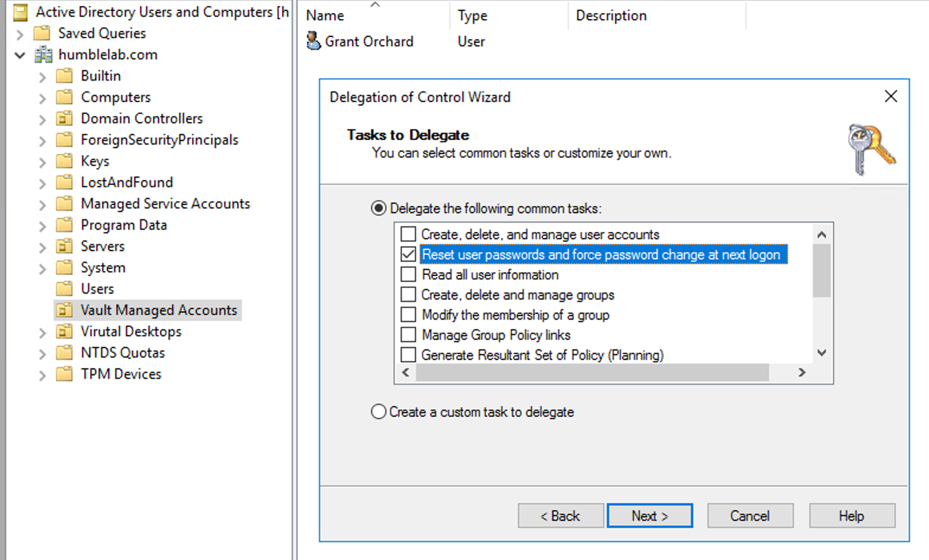
Task: Click the Description column header
Action: point(657,15)
